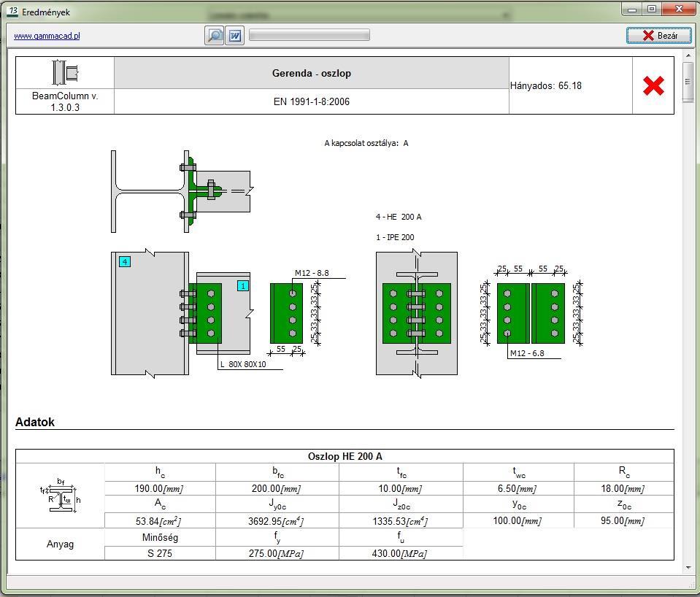The width and height of the screenshot is (700, 597).
Task: Click the "1 - IPE 200" label
Action: 395,237
